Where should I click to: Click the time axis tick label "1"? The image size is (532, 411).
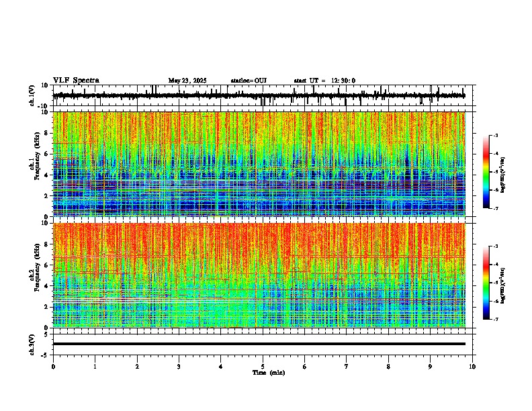95,367
